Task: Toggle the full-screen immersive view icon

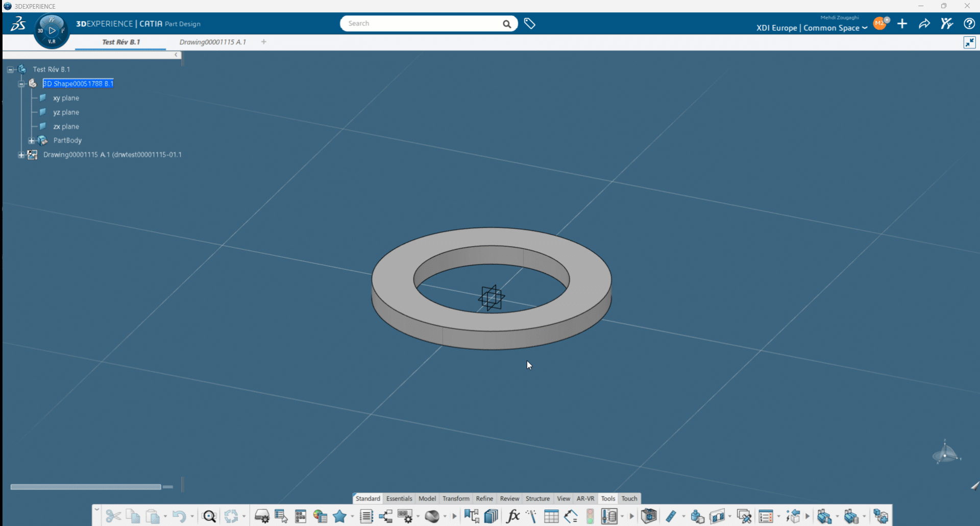Action: click(x=969, y=42)
